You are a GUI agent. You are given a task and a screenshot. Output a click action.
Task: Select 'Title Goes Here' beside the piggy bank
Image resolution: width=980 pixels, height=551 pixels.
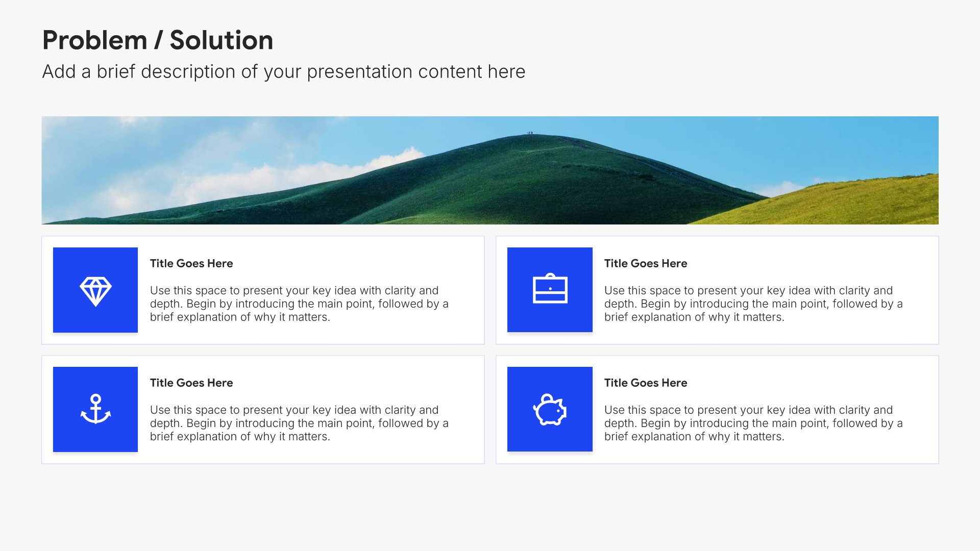tap(646, 383)
